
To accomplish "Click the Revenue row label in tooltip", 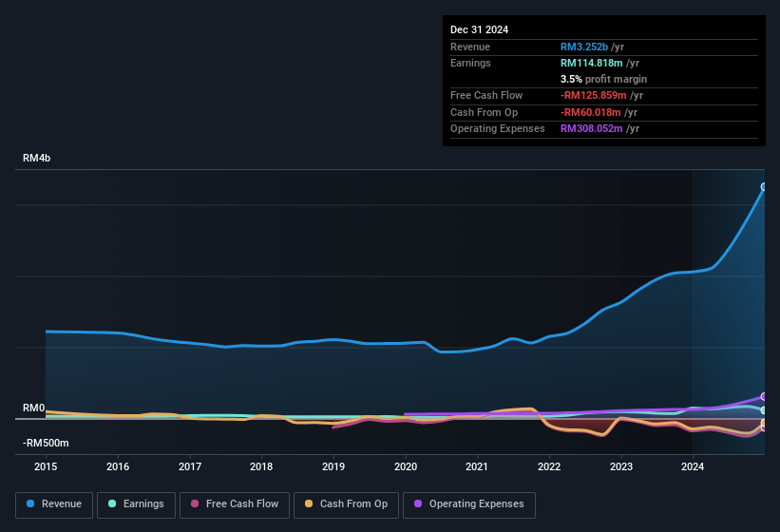I will pos(470,47).
